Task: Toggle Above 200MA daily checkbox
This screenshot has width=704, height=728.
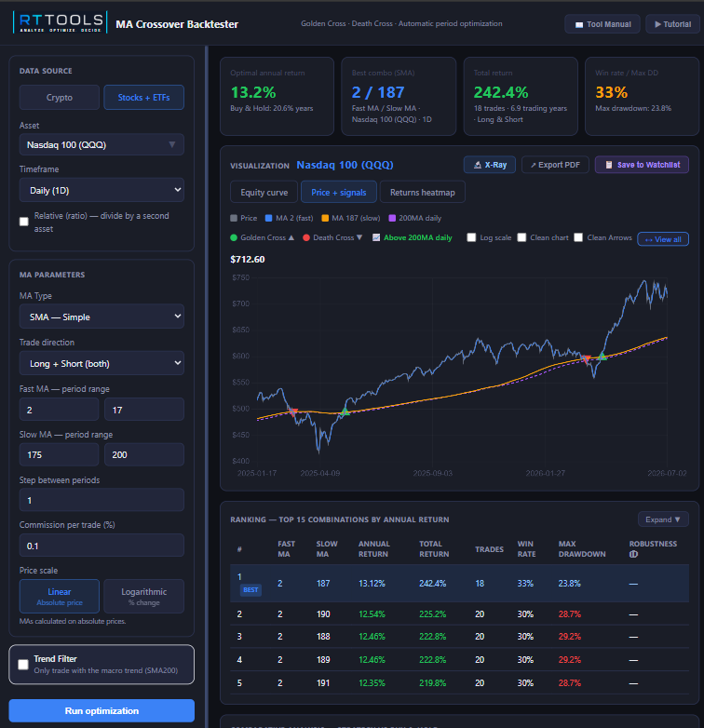Action: 376,237
